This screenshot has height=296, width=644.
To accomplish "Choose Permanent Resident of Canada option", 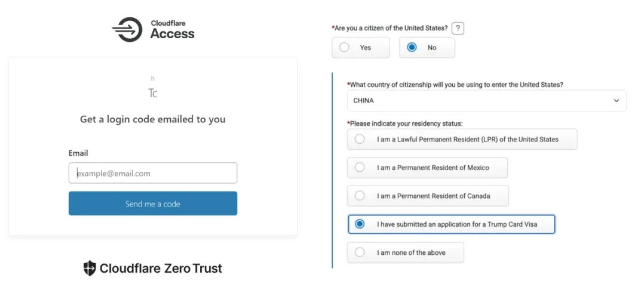I will 360,196.
